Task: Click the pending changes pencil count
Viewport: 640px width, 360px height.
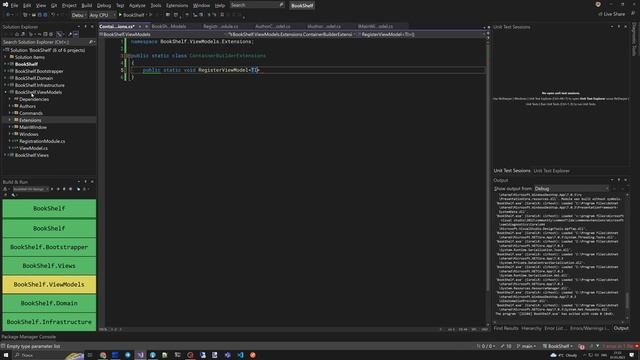Action: pos(506,346)
